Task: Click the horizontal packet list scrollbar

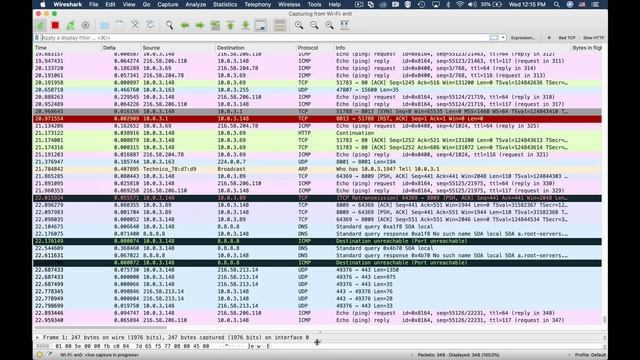Action: tap(100, 327)
